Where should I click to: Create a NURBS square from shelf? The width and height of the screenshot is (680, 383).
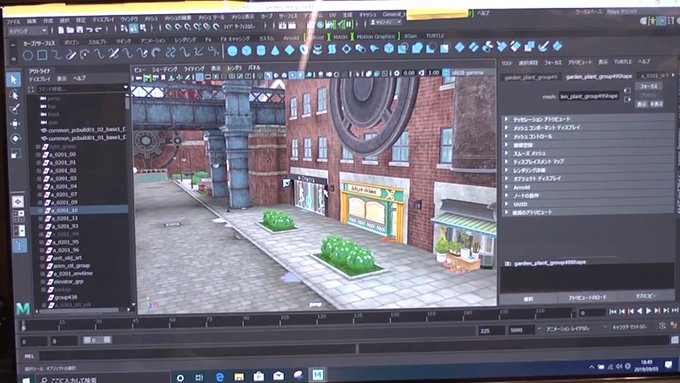(42, 55)
